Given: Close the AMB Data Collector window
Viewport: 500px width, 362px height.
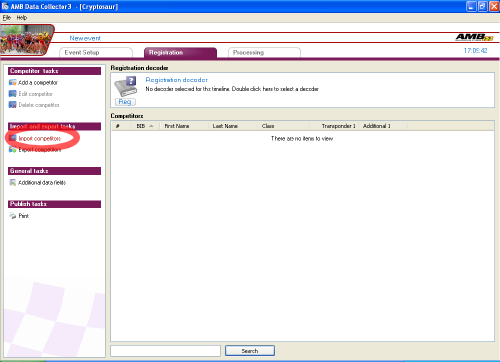Looking at the screenshot, I should click(x=494, y=6).
